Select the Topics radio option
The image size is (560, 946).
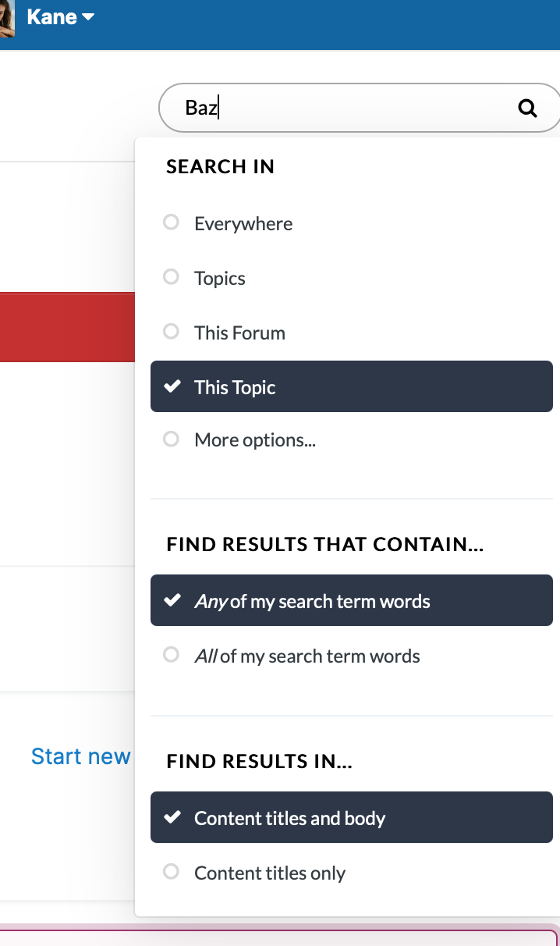(x=351, y=278)
